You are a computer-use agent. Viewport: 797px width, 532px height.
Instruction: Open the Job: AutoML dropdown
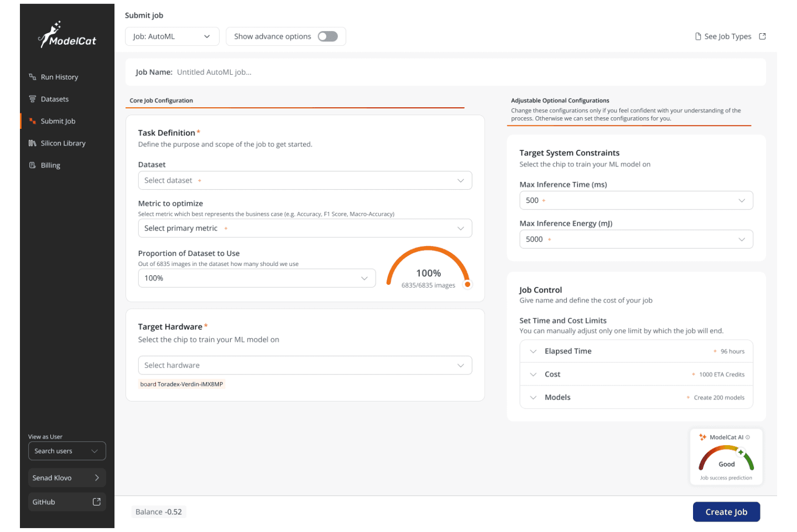[x=171, y=36]
